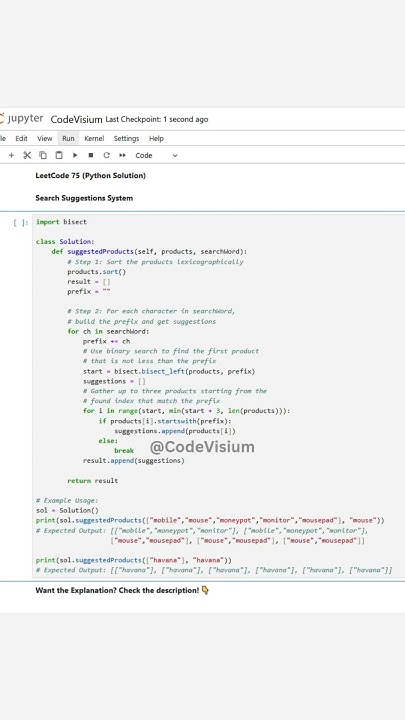Screen dimensions: 405x720
Task: Click the bisect.bisect_left(products, prefix) line
Action: [169, 371]
